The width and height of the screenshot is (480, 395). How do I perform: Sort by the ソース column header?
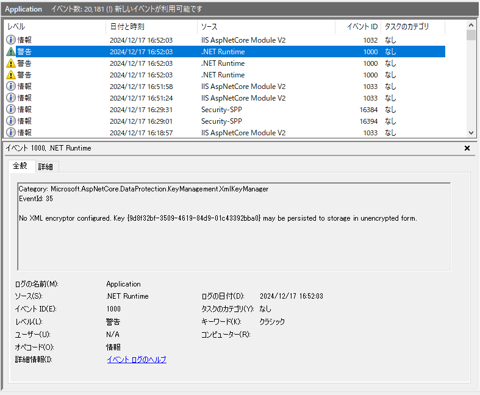point(266,27)
